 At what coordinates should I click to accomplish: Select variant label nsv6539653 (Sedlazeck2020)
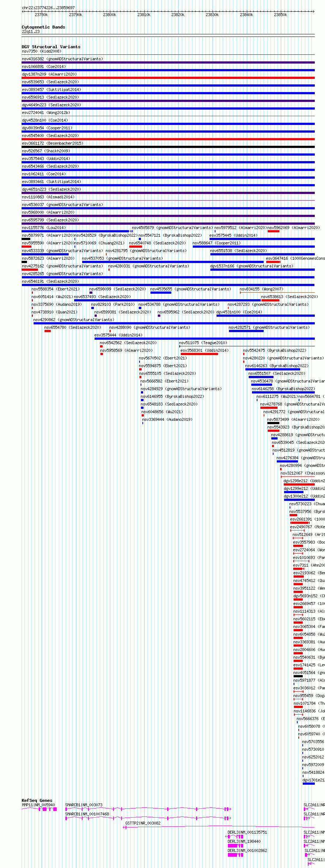point(50,82)
